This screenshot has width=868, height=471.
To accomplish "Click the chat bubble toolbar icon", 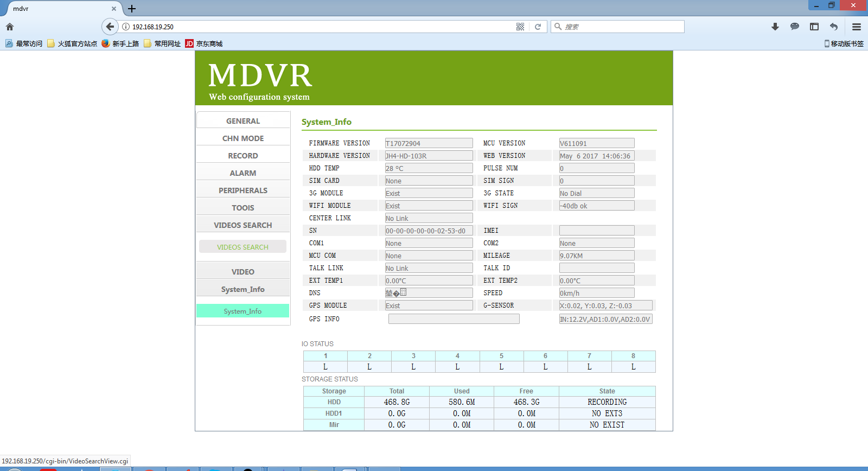I will (795, 27).
